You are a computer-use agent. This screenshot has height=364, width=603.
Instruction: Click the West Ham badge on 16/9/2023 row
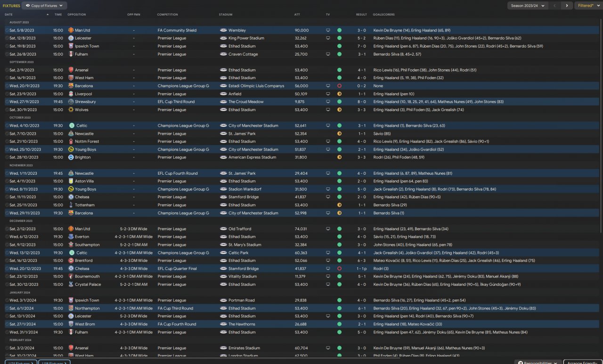tap(71, 78)
